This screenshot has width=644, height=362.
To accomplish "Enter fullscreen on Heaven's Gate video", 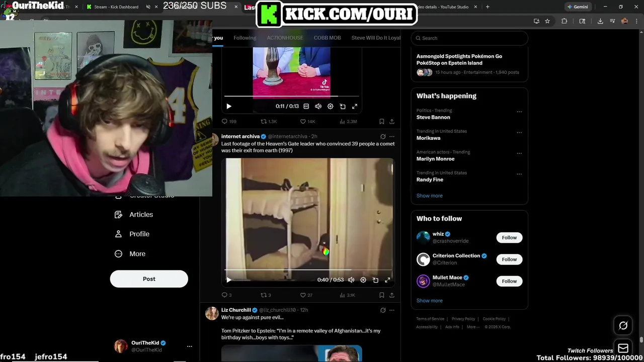I will tap(387, 280).
